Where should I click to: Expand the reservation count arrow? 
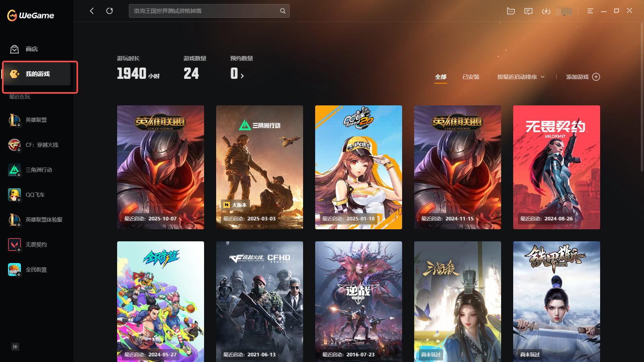pos(242,76)
